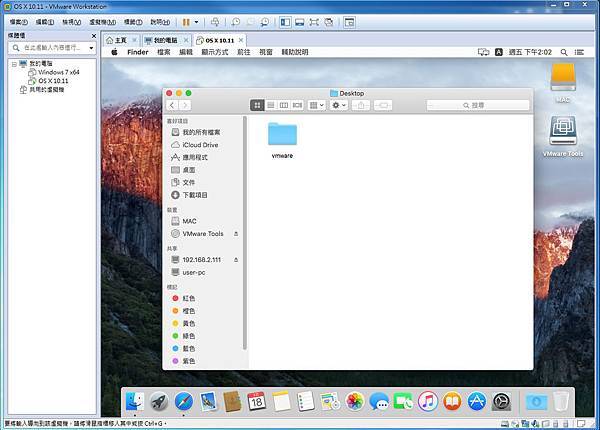The width and height of the screenshot is (600, 430).
Task: Eject the 192.168.2.111 shared server
Action: click(x=236, y=260)
